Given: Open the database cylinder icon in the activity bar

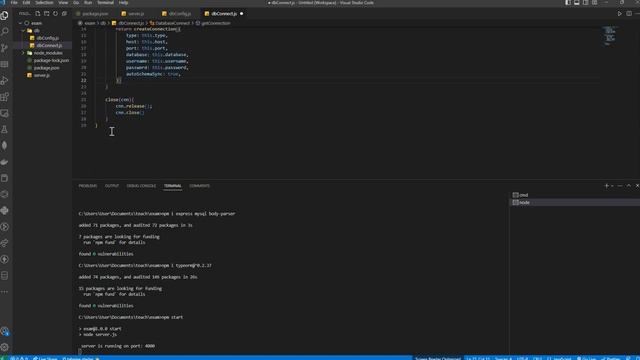Looking at the screenshot, I should tap(4, 276).
